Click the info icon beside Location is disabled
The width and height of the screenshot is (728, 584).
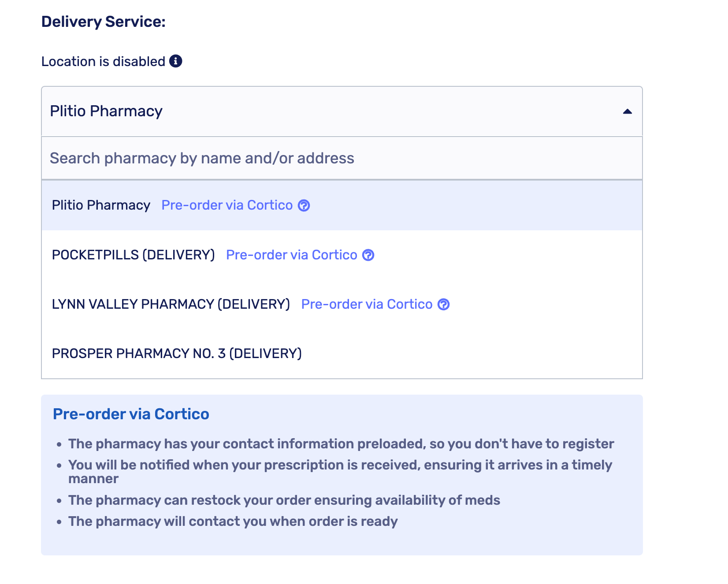pos(175,61)
